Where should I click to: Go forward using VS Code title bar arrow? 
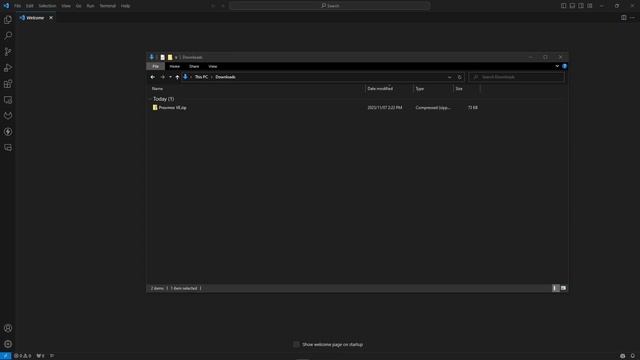click(223, 6)
